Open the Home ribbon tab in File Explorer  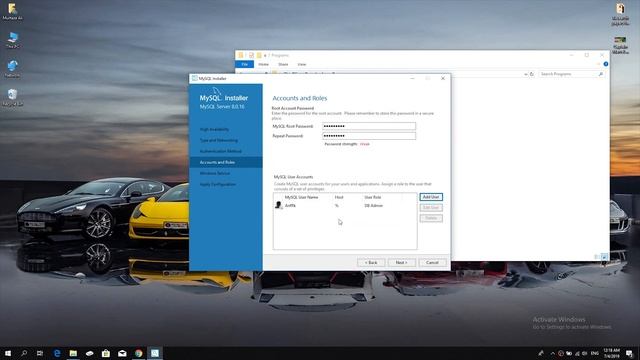pyautogui.click(x=264, y=64)
